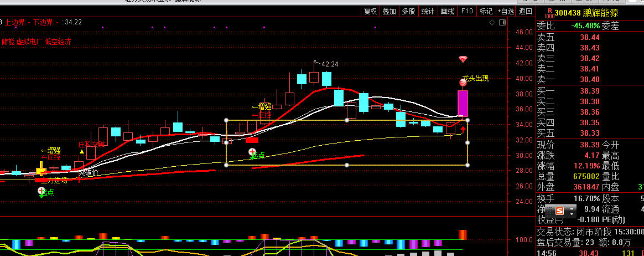Toggle the side panel layout icon
This screenshot has height=256, width=644.
(502, 22)
